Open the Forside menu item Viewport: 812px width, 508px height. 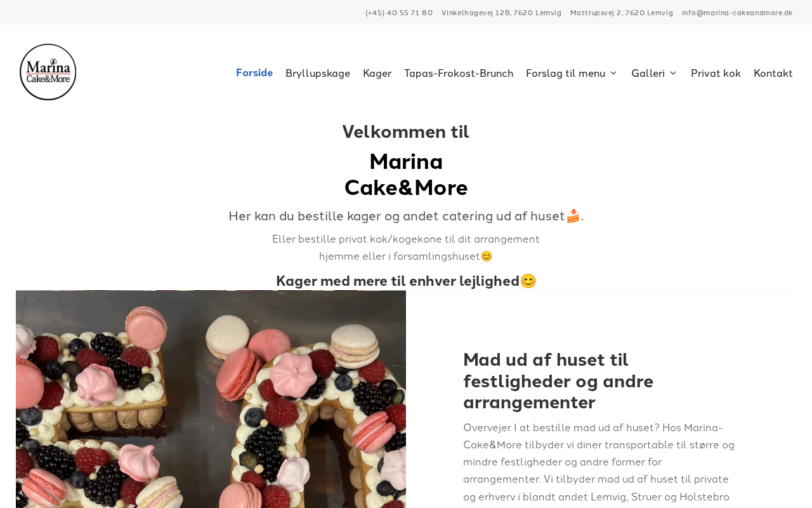coord(254,73)
